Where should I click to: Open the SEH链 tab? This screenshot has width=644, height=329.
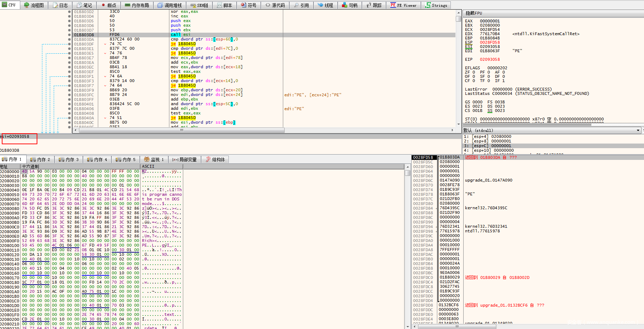[199, 5]
